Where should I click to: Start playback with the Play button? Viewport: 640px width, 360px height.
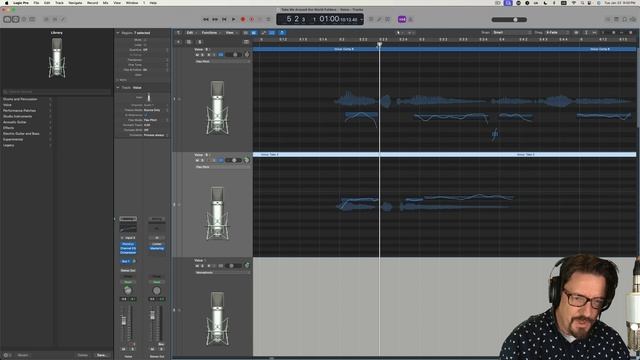coord(233,19)
